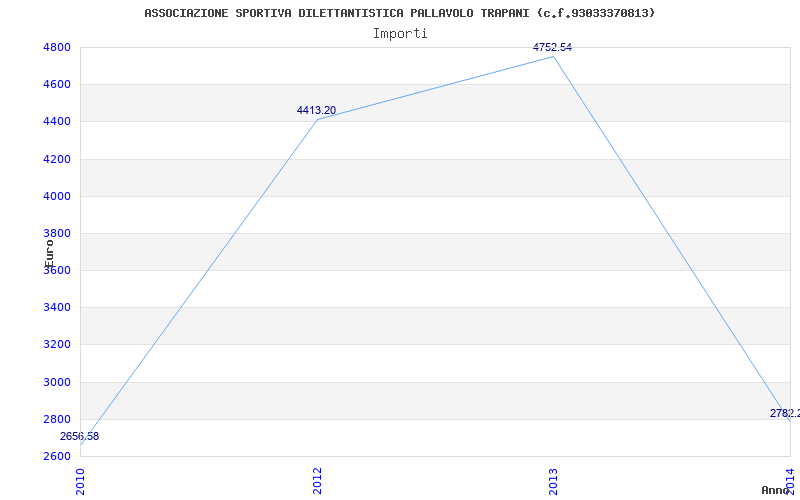Click the 2014 x-axis label

tap(790, 481)
